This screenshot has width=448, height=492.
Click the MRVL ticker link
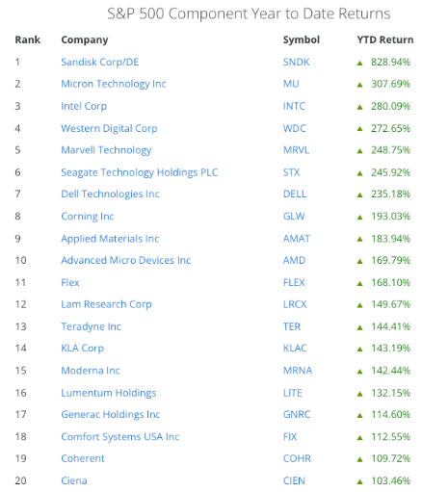[296, 150]
